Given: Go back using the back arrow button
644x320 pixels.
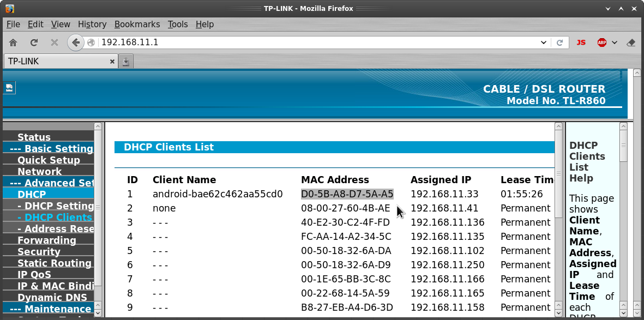Looking at the screenshot, I should pos(76,43).
